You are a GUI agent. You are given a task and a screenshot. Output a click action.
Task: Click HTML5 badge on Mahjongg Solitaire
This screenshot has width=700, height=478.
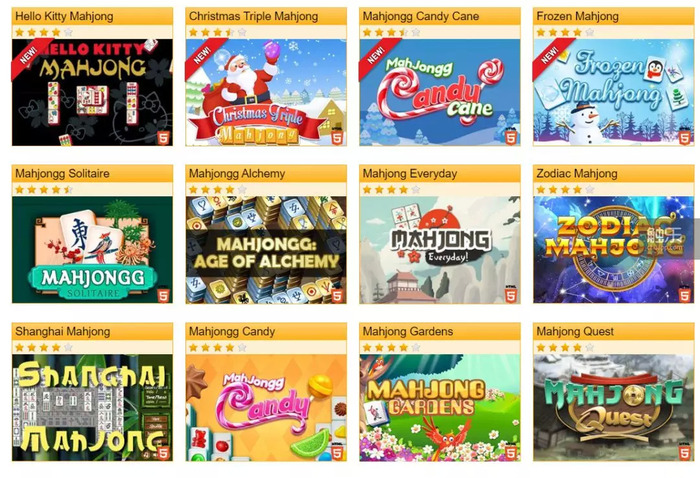click(x=164, y=295)
